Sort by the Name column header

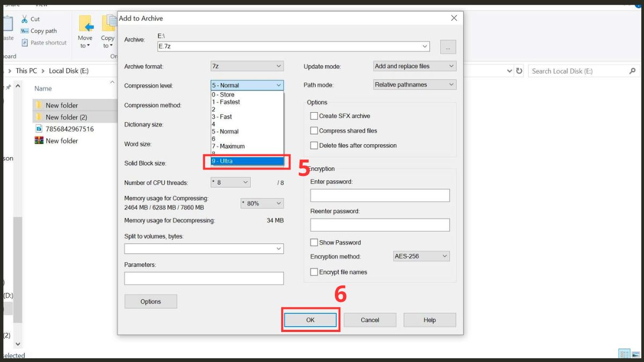tap(43, 88)
